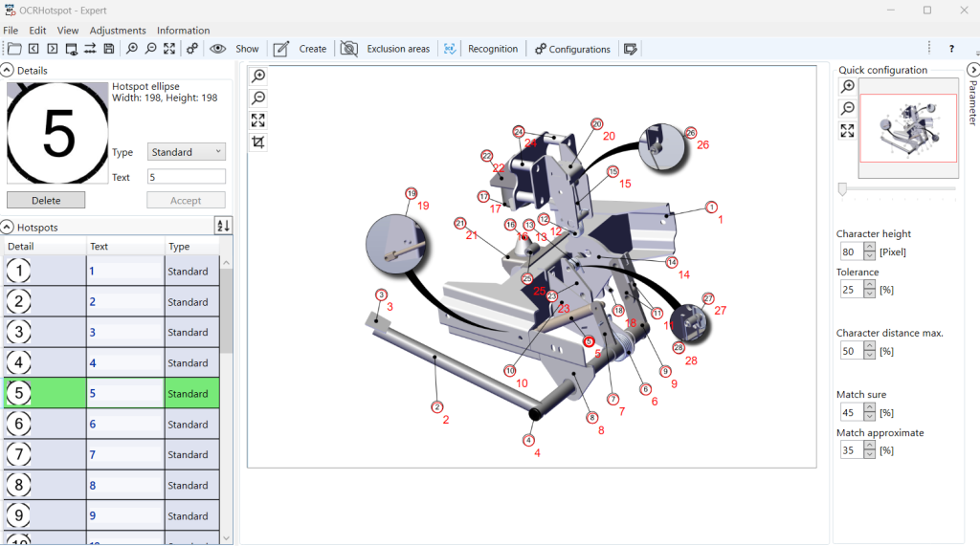Image resolution: width=980 pixels, height=546 pixels.
Task: Toggle hotspot visibility with the Show eye
Action: tap(218, 49)
